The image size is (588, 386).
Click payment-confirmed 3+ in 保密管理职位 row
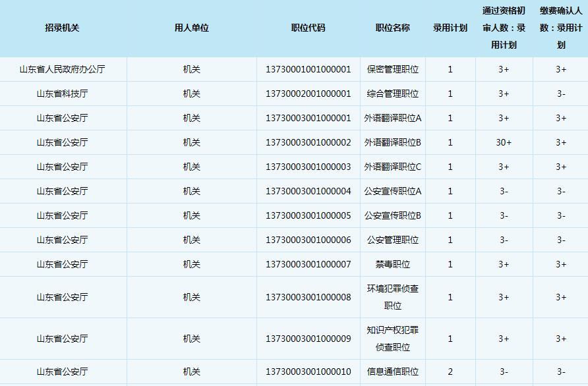coord(561,69)
